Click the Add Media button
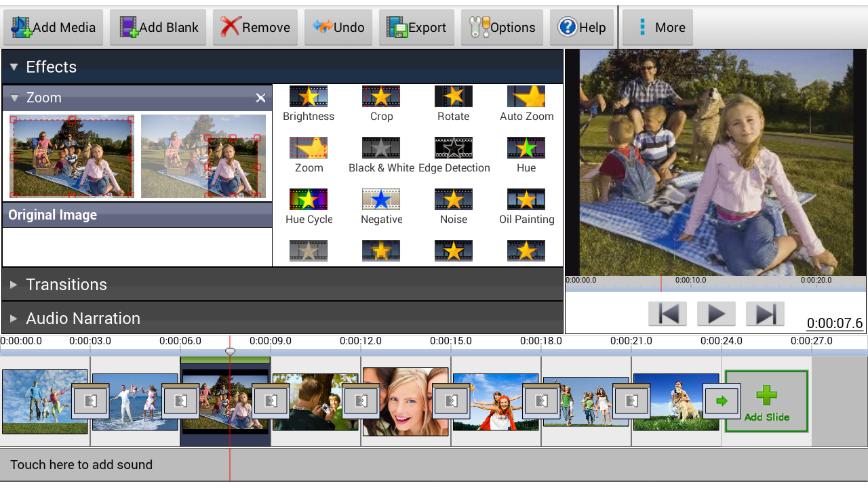 coord(54,27)
